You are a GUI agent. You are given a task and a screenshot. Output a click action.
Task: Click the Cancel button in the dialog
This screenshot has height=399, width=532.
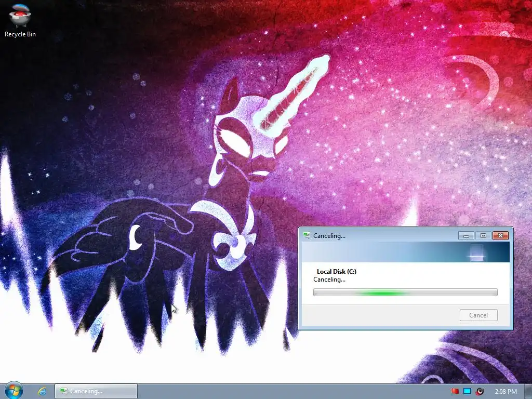478,315
